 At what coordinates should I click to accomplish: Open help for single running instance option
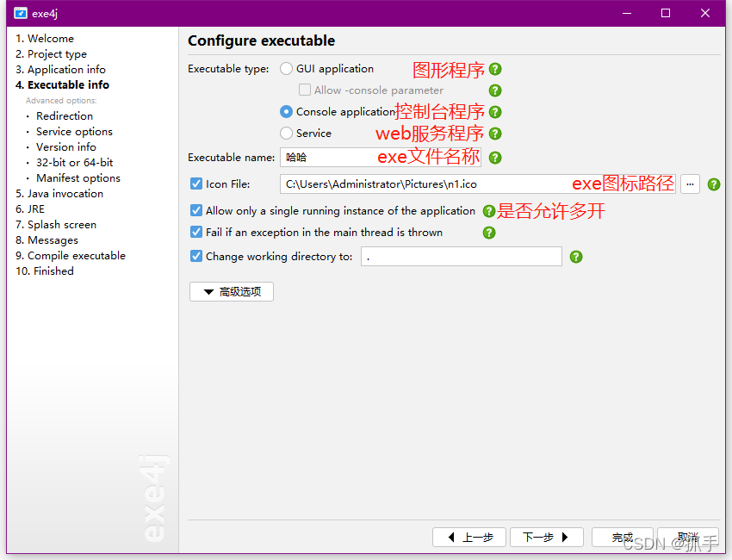[x=489, y=211]
